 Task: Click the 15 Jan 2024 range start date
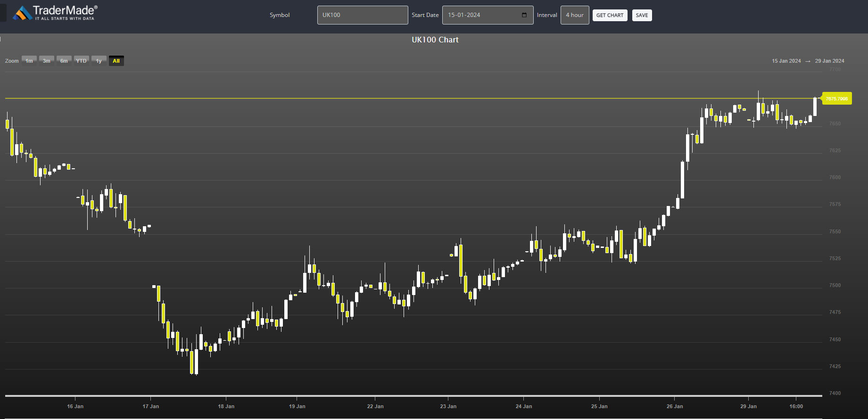pos(786,61)
